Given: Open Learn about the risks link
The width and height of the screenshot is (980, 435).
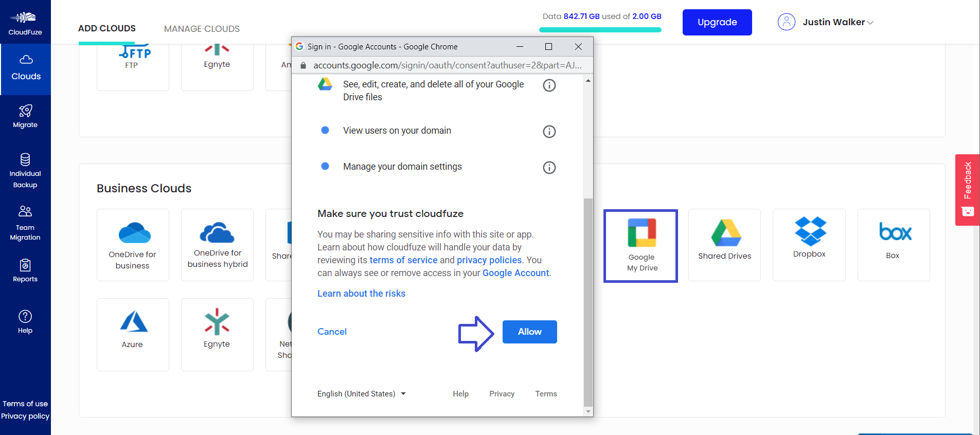Looking at the screenshot, I should coord(361,294).
